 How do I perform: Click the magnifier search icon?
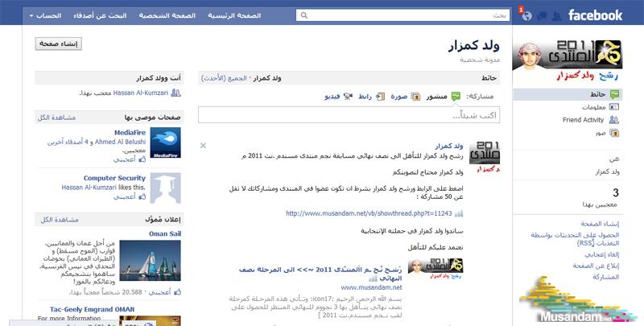(304, 15)
